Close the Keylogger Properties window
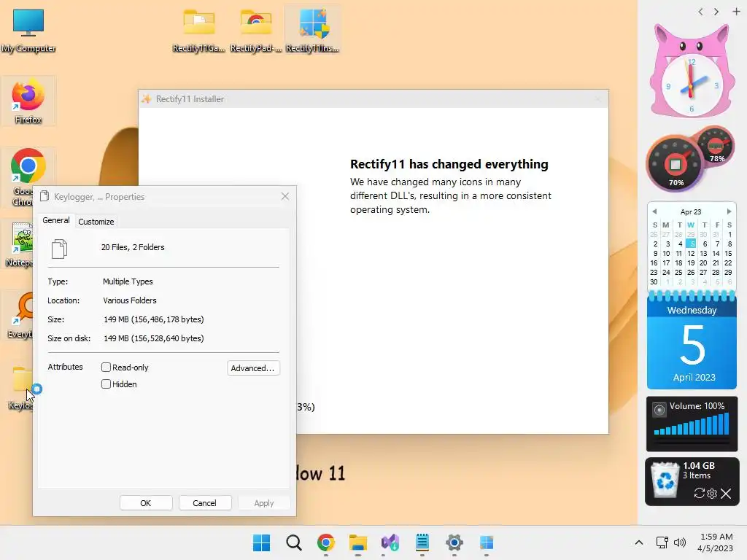This screenshot has height=560, width=747. (285, 196)
